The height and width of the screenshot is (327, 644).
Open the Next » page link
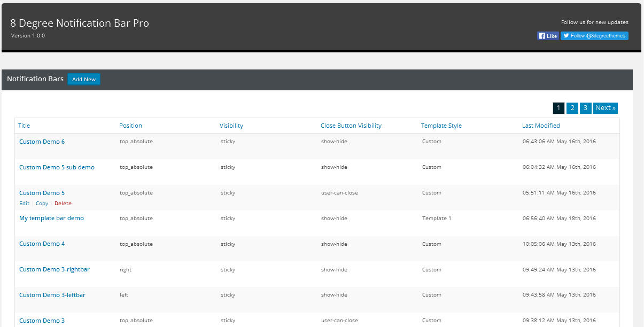606,108
